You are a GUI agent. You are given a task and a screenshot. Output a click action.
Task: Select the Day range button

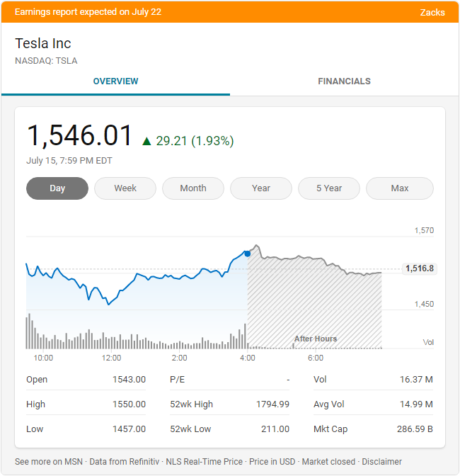pyautogui.click(x=57, y=188)
